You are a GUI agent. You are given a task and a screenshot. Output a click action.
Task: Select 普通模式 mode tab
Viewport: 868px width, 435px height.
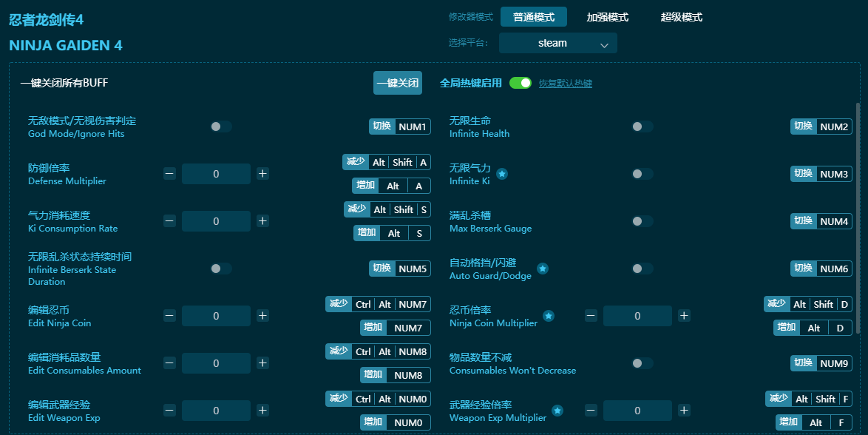coord(534,17)
